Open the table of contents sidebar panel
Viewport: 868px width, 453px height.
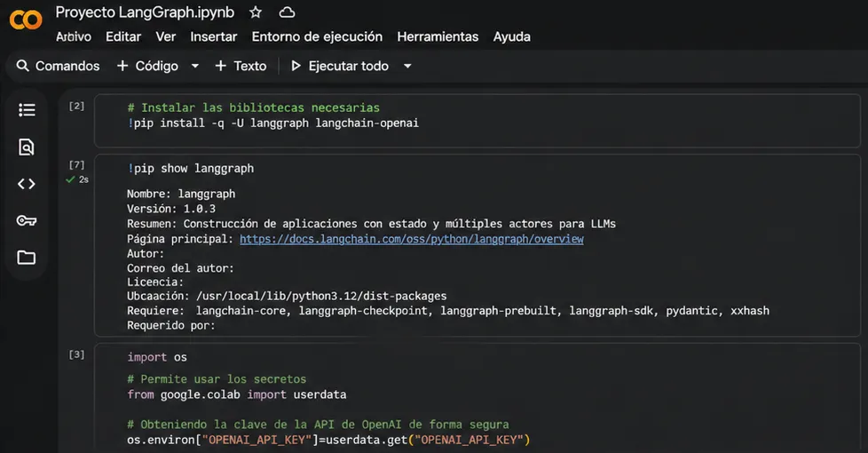[27, 109]
